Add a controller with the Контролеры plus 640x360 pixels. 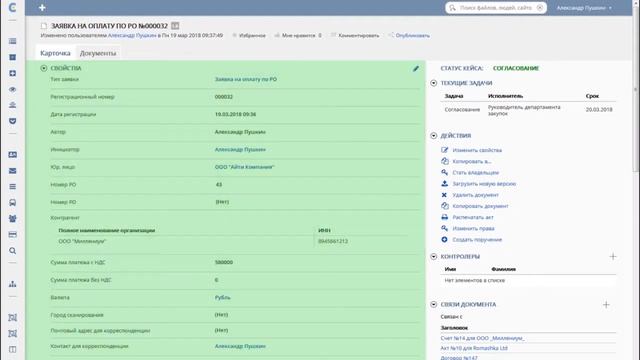[613, 256]
